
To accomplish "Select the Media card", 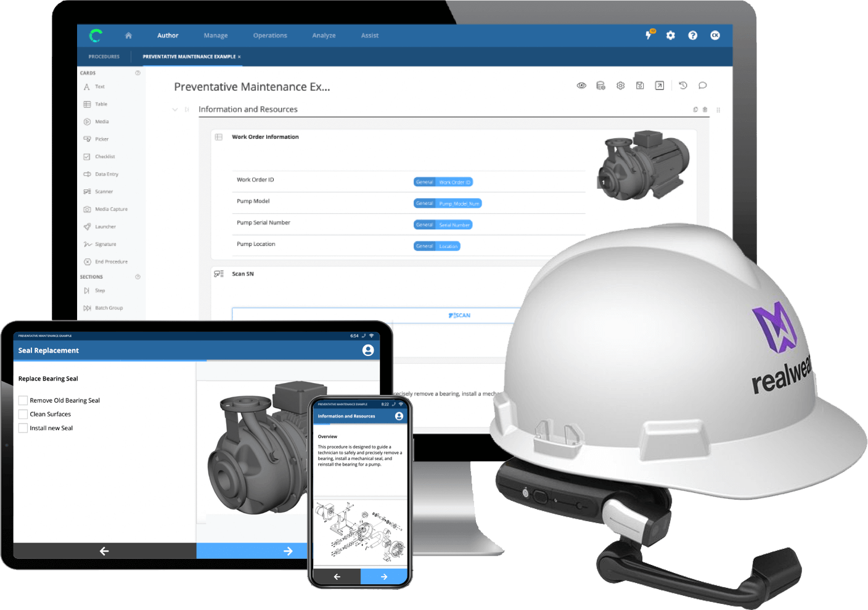I will pyautogui.click(x=96, y=122).
